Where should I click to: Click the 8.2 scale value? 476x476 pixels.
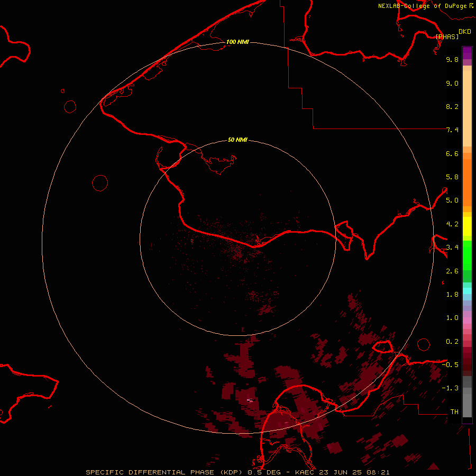point(452,106)
